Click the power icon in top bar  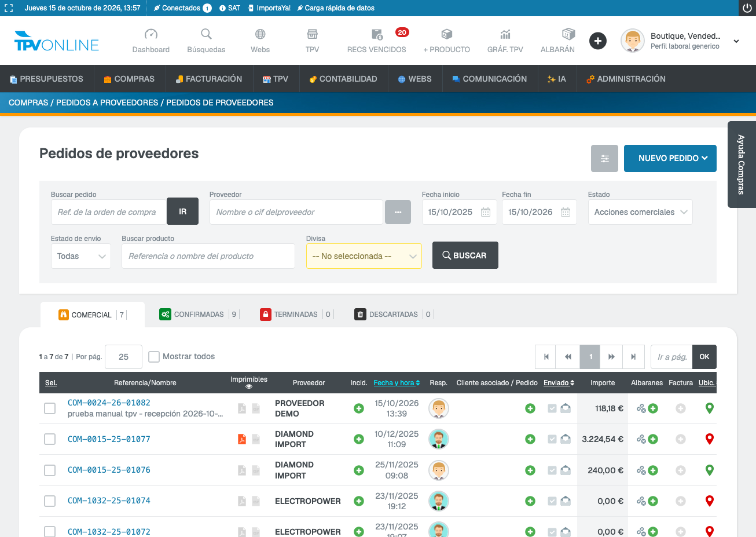tap(747, 8)
